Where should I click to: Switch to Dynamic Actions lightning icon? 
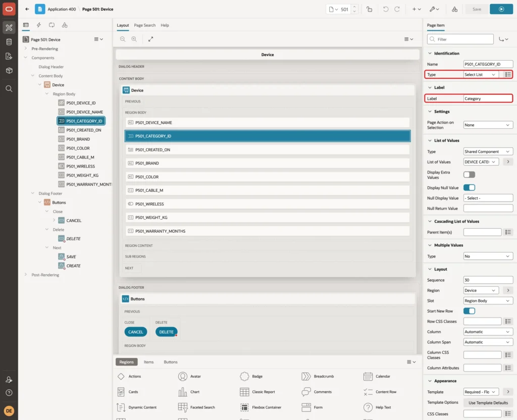click(x=38, y=25)
